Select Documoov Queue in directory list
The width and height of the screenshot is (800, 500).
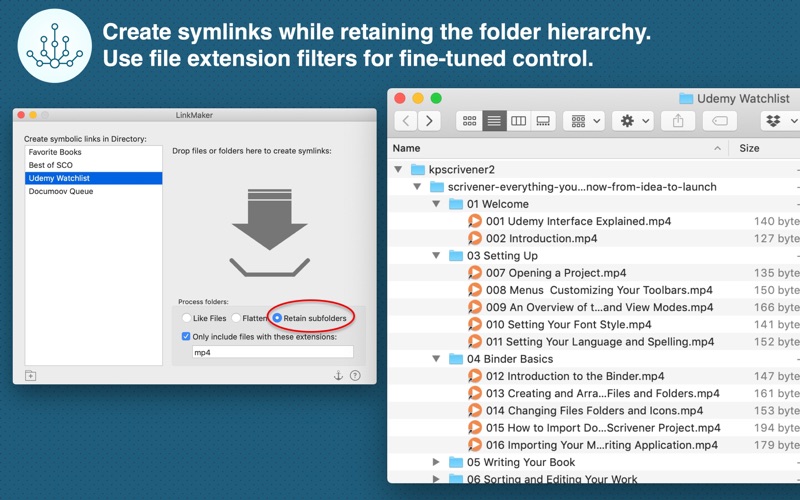tap(94, 191)
